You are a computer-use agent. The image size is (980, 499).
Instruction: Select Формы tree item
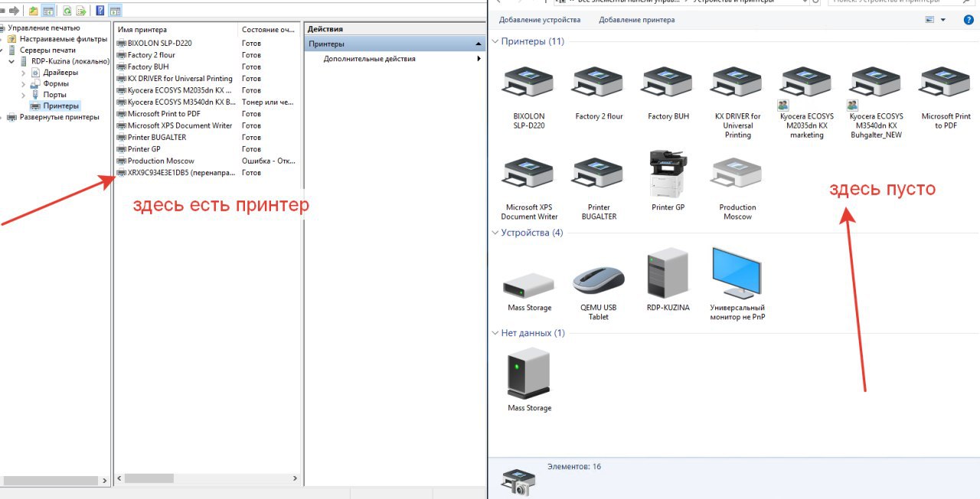[x=56, y=83]
